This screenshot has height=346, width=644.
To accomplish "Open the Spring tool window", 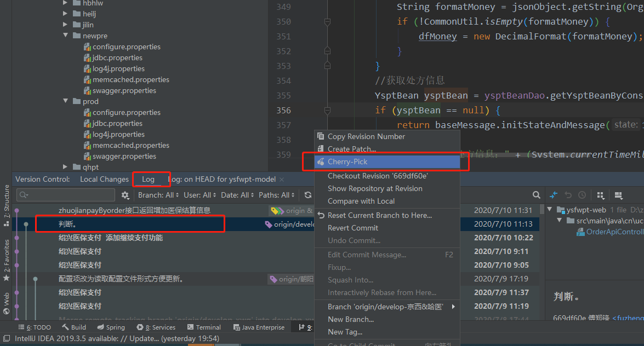I will (x=111, y=327).
